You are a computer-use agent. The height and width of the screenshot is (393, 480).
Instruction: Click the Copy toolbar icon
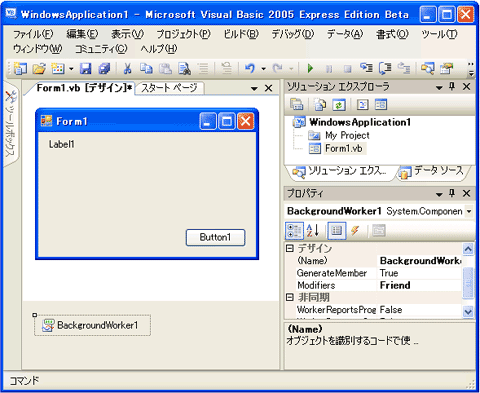146,69
